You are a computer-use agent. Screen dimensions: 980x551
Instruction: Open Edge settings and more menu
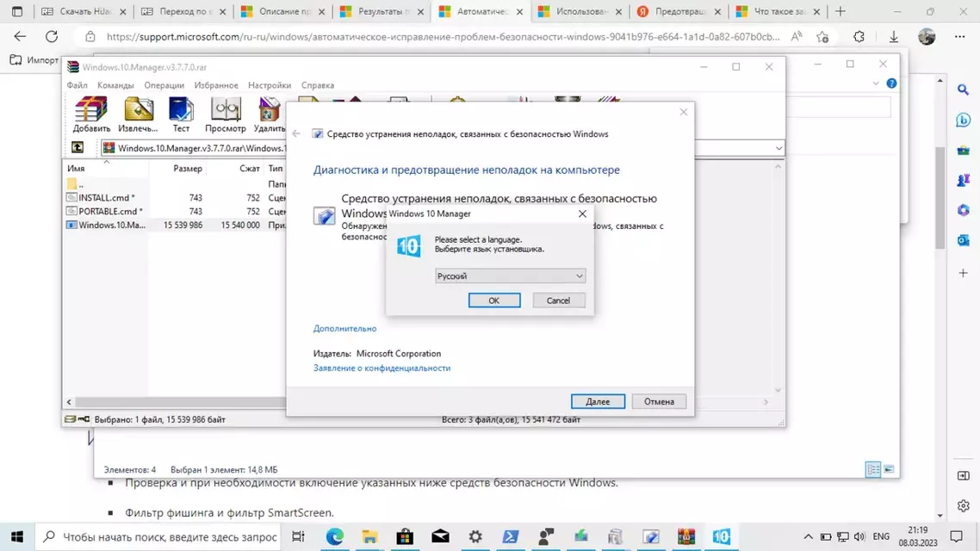tap(960, 37)
